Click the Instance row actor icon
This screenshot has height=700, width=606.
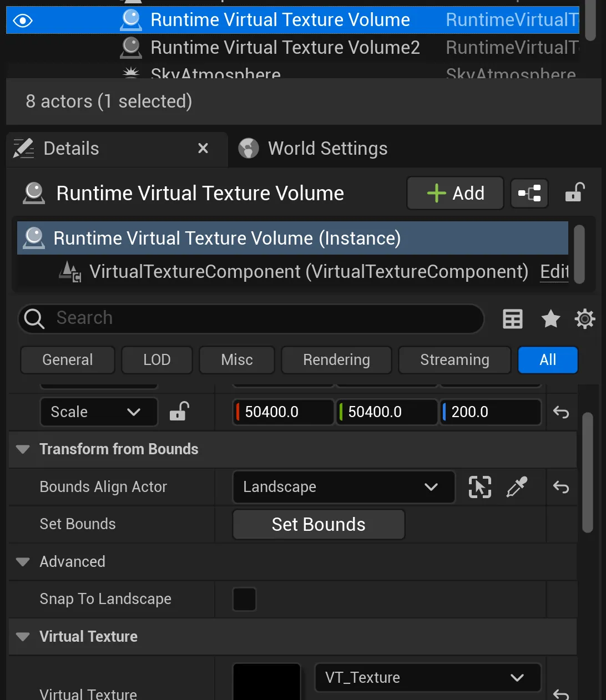[x=34, y=238]
